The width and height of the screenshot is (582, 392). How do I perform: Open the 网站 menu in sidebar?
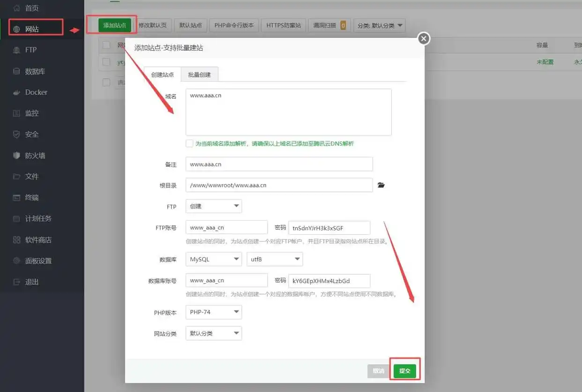click(x=32, y=29)
